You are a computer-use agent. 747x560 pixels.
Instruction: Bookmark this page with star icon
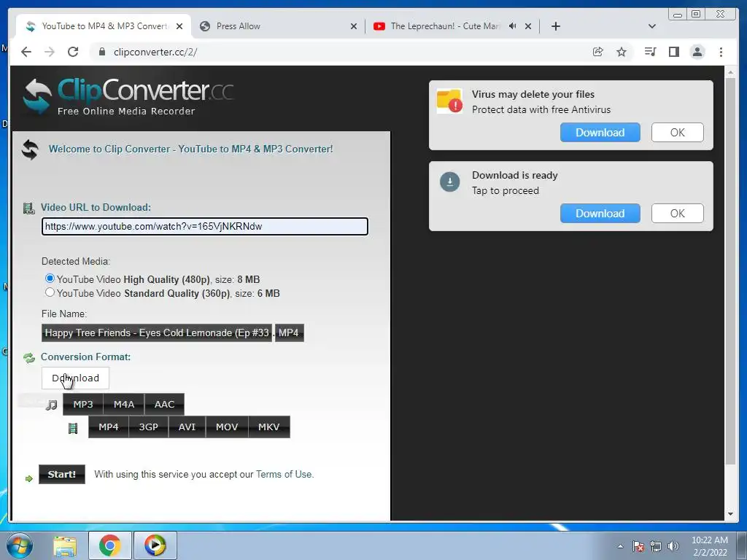pos(622,52)
